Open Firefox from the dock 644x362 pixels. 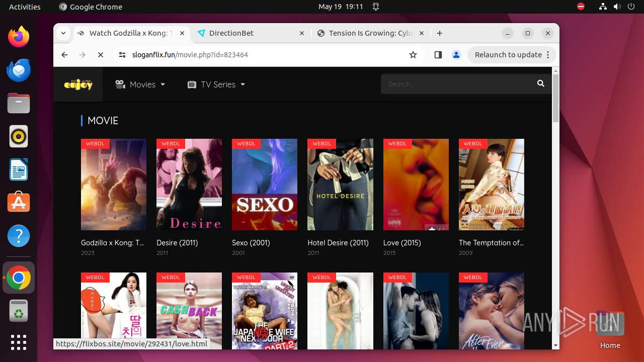tap(19, 37)
